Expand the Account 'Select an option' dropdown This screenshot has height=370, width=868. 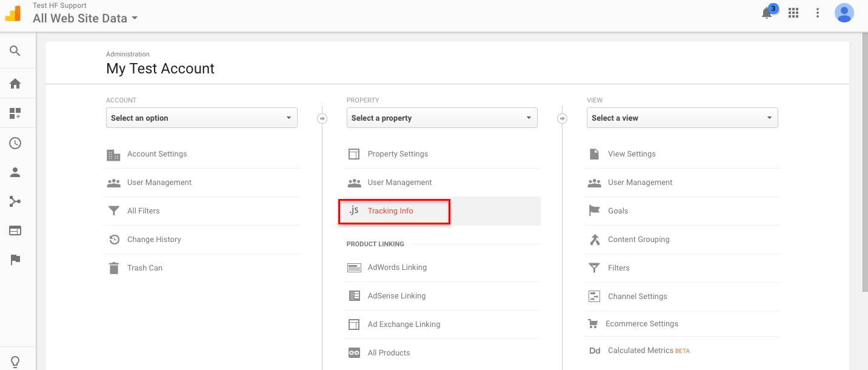[201, 118]
